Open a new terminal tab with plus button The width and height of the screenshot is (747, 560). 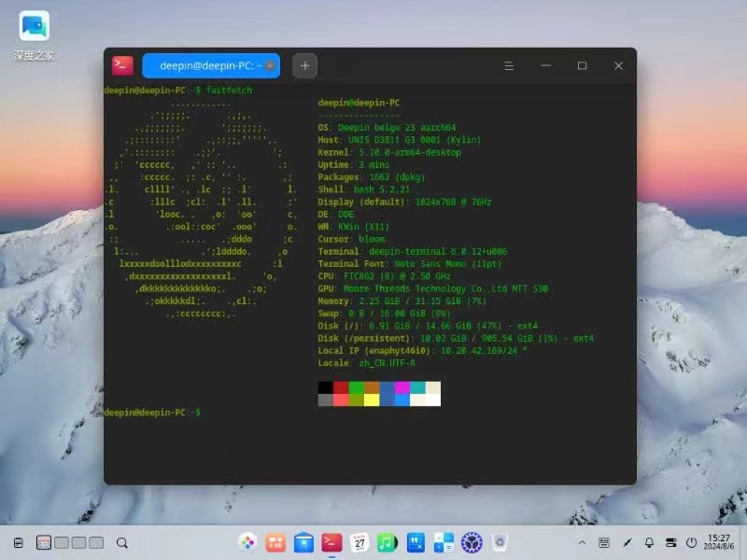[304, 65]
